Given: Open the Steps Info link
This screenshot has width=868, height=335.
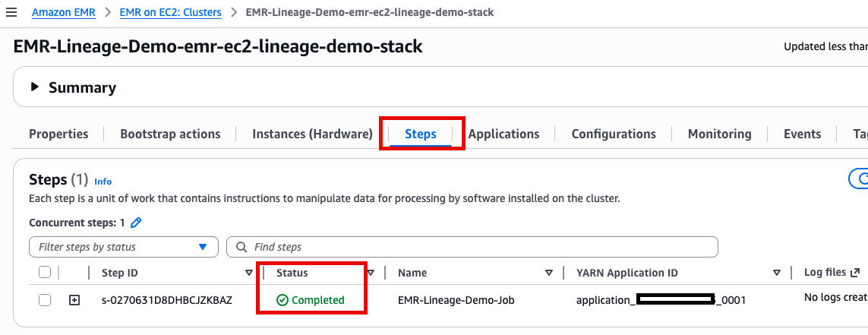Looking at the screenshot, I should point(103,181).
